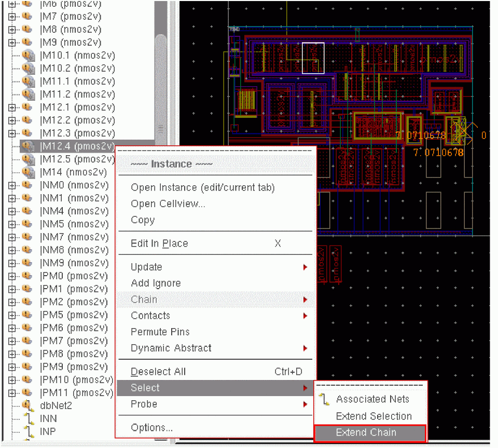This screenshot has height=448, width=498.
Task: Click the M11.2 nmos2v instance icon
Action: tap(29, 94)
